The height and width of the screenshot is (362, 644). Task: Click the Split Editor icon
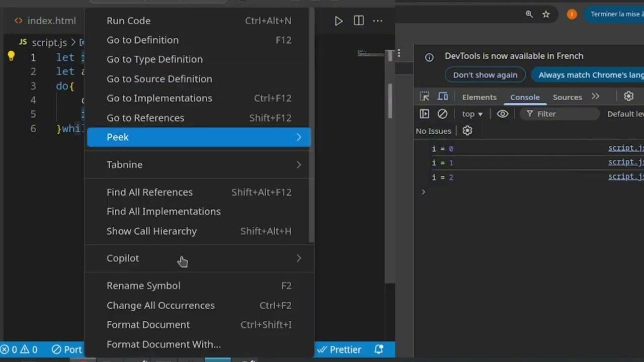[x=359, y=21]
